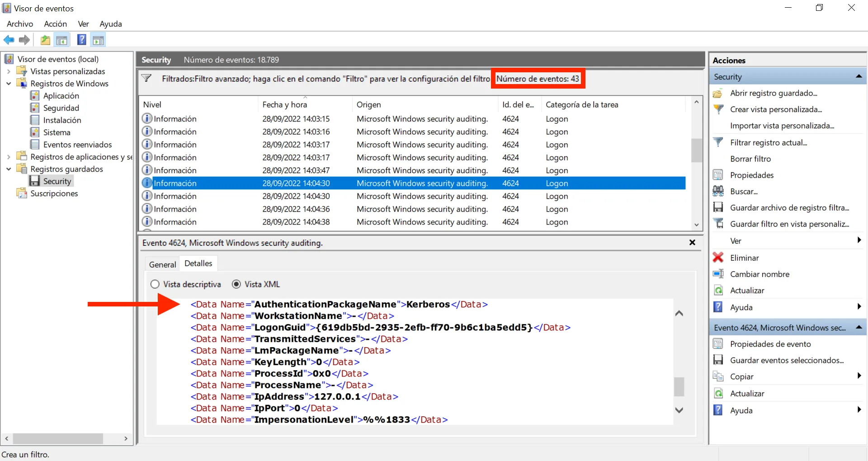Click the event list vertical scrollbar thumb

tap(697, 151)
